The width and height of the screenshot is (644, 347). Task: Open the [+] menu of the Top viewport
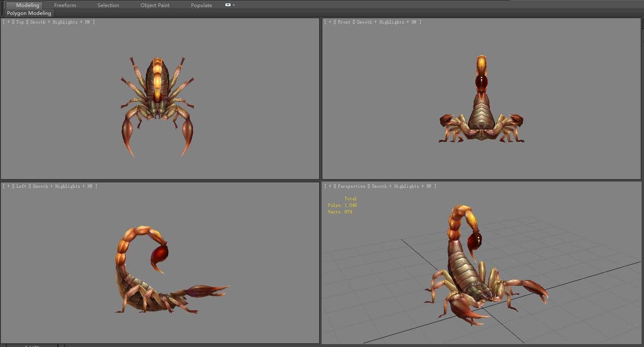(x=8, y=22)
